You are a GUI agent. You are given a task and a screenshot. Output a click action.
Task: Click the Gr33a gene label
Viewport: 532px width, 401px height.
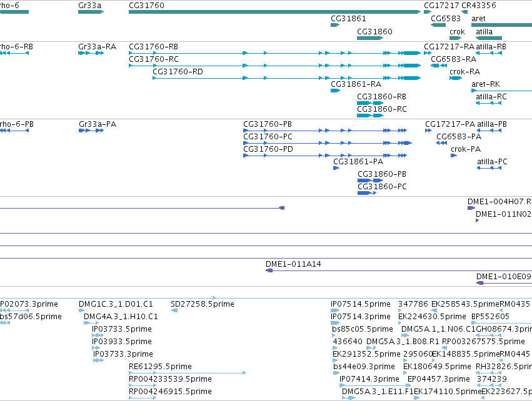pos(89,6)
